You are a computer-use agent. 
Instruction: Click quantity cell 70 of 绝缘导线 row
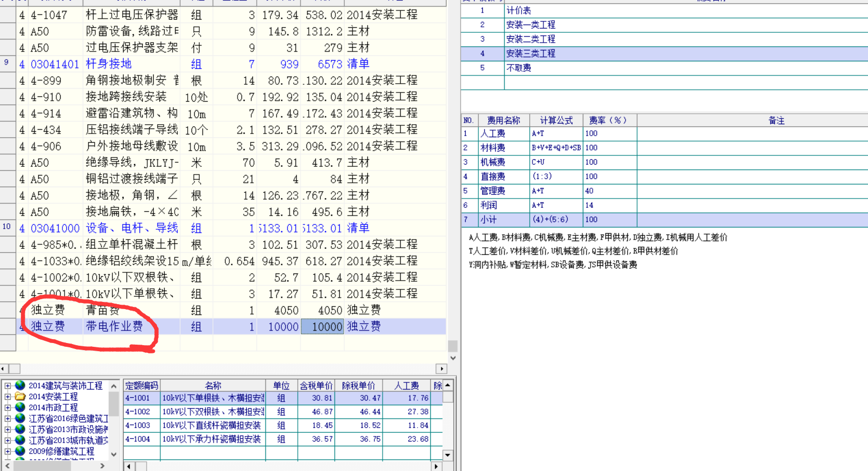point(235,162)
